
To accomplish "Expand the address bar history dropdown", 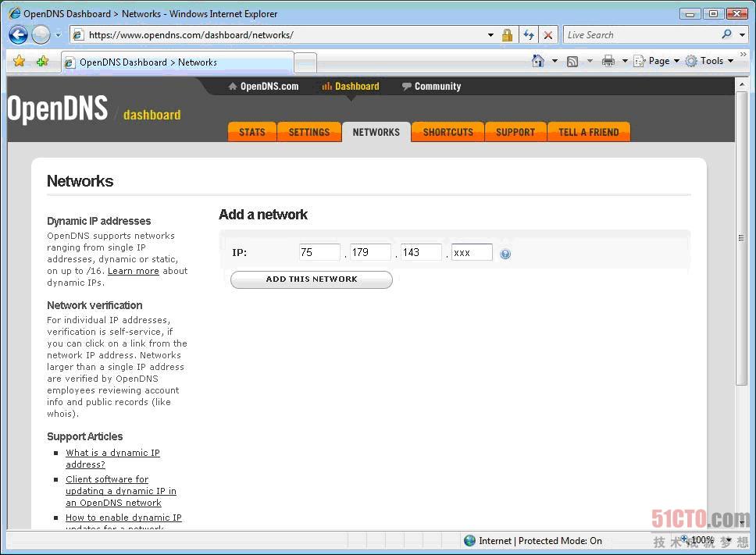I will click(490, 35).
